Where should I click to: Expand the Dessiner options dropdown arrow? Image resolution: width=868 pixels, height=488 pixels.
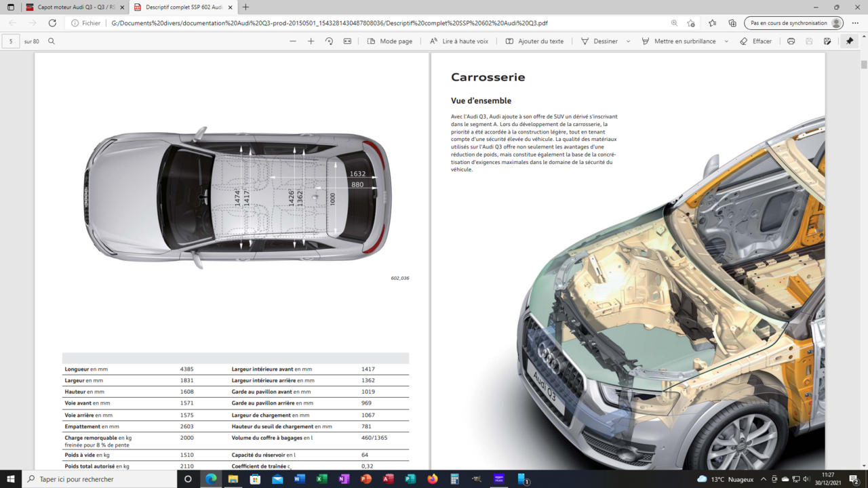point(628,41)
